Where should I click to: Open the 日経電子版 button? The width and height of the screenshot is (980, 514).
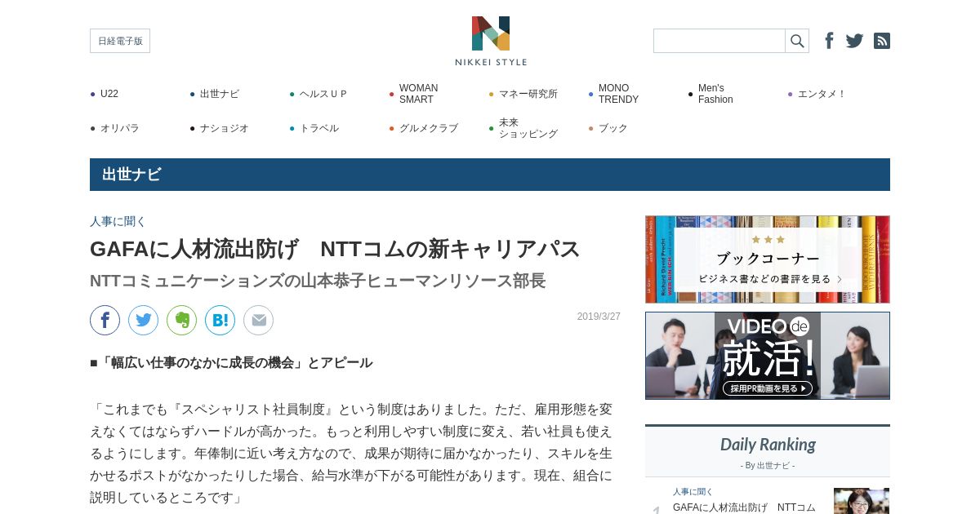coord(120,41)
